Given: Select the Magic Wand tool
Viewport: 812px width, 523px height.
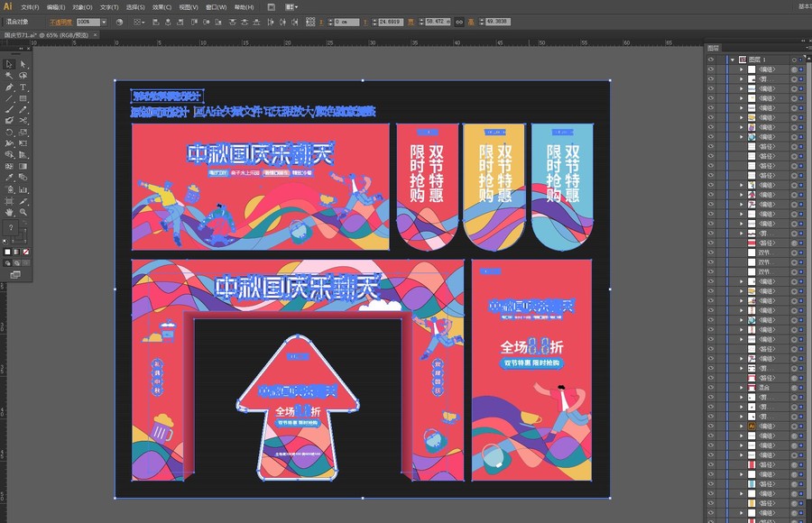Looking at the screenshot, I should [9, 76].
